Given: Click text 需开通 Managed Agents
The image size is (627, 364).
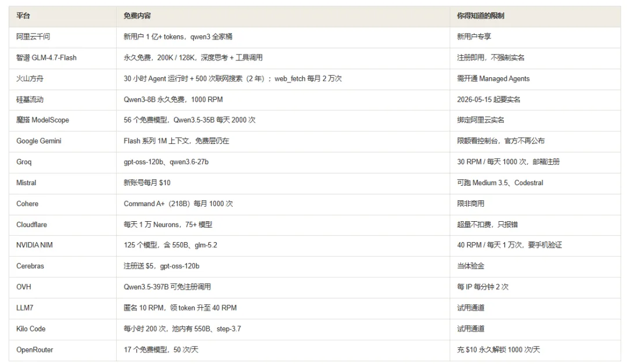Looking at the screenshot, I should coord(493,79).
